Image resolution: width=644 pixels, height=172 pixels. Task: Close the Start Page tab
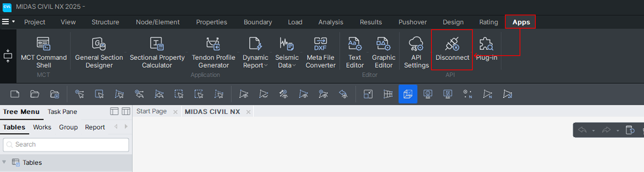(x=175, y=112)
